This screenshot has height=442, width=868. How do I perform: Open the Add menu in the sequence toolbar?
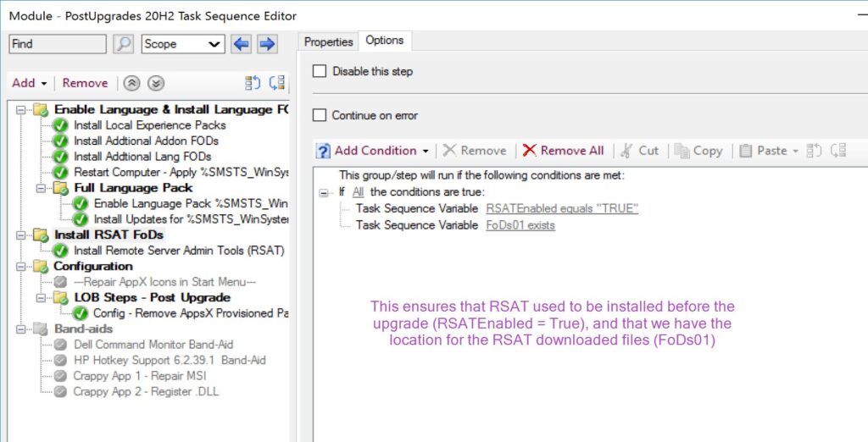29,83
